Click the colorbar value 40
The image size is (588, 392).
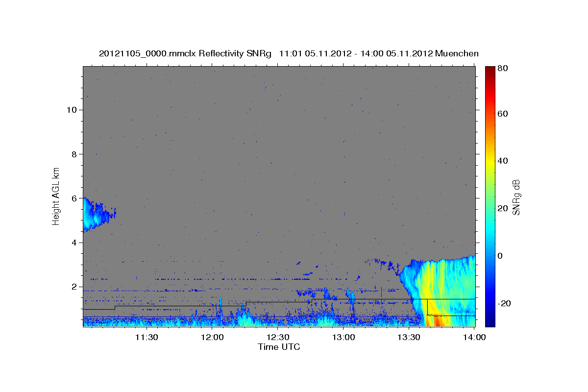pos(503,161)
